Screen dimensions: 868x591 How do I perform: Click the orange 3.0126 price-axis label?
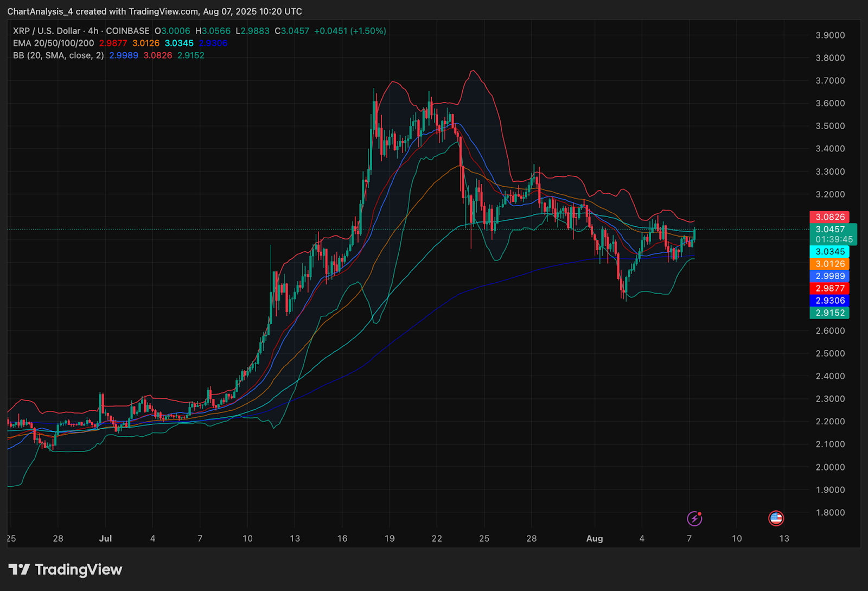click(x=829, y=264)
